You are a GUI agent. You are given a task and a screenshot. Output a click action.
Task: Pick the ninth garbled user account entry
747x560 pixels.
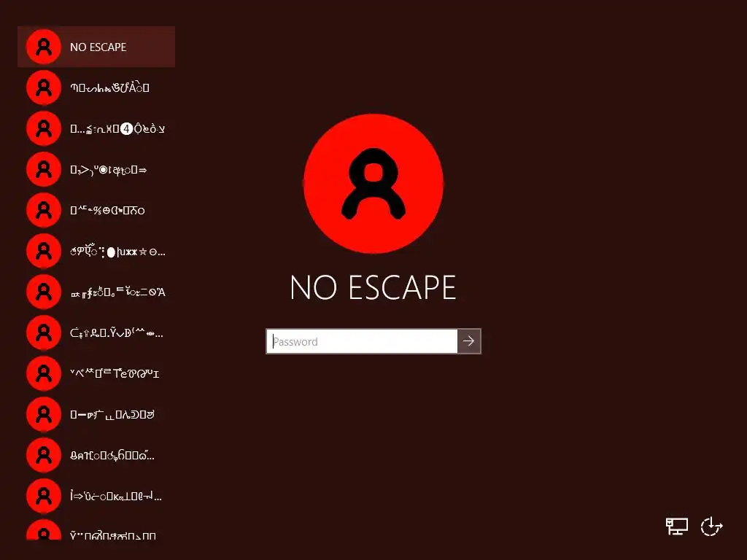pyautogui.click(x=96, y=373)
